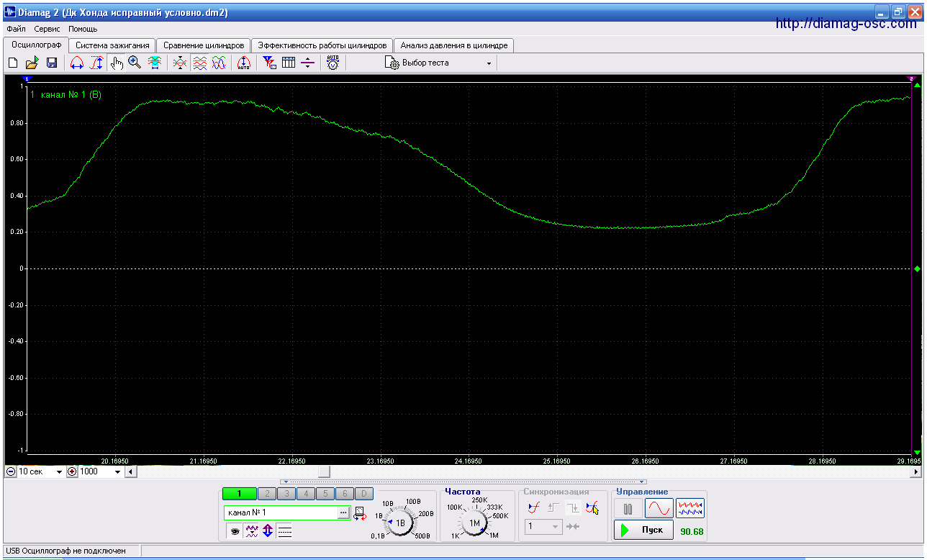Switch to the Осциллограф tab
The image size is (927, 560).
click(36, 45)
